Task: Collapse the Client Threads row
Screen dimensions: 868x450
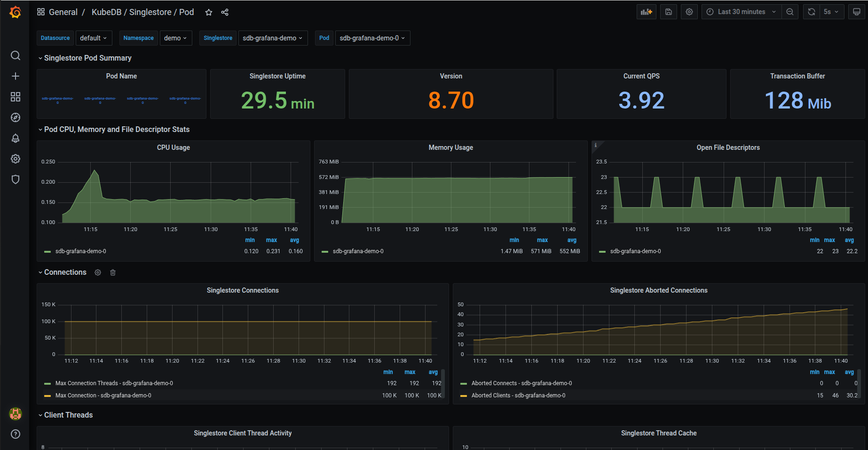Action: click(65, 415)
